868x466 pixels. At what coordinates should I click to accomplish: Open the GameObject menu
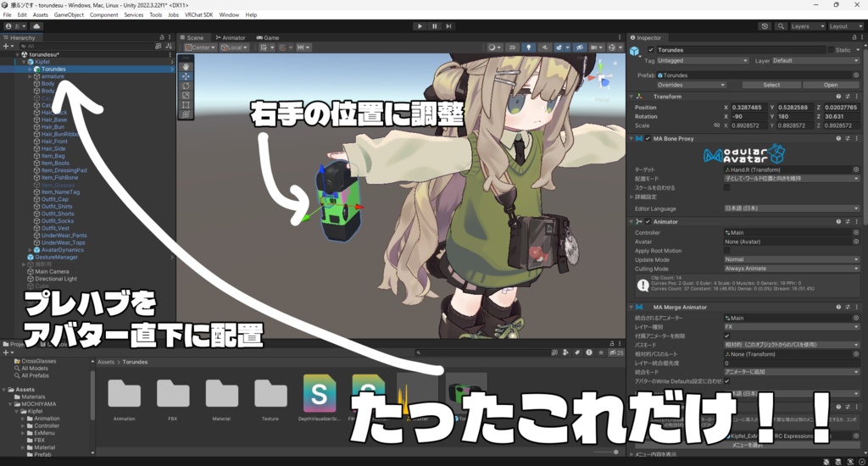pos(69,15)
